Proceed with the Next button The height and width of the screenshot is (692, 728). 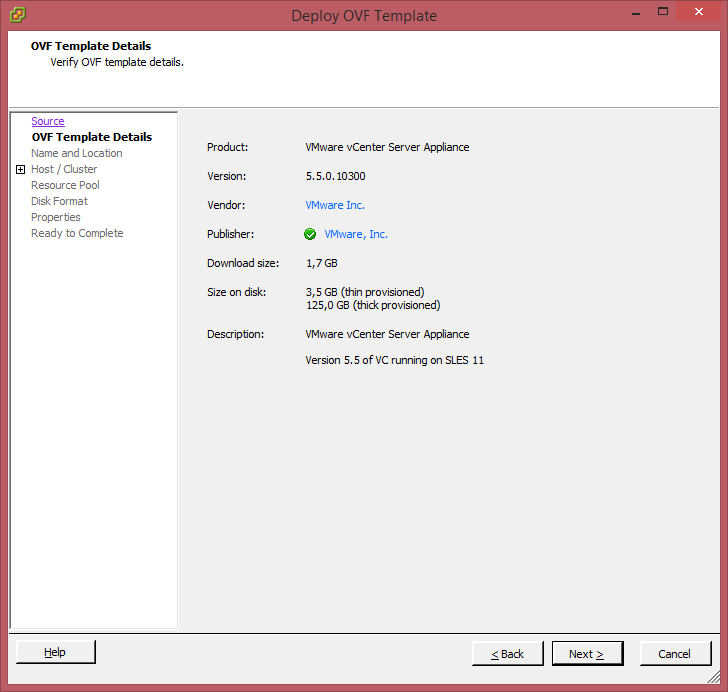coord(587,654)
